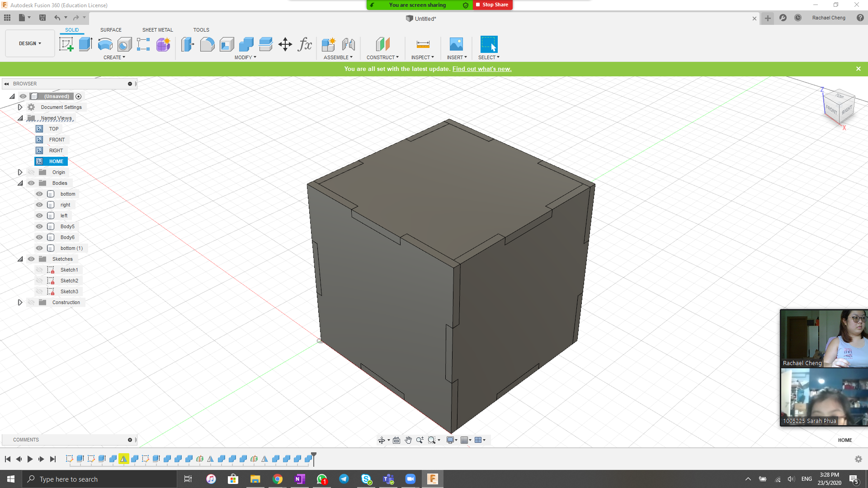Select the Revolve tool
Screen dimensions: 868x488
105,44
